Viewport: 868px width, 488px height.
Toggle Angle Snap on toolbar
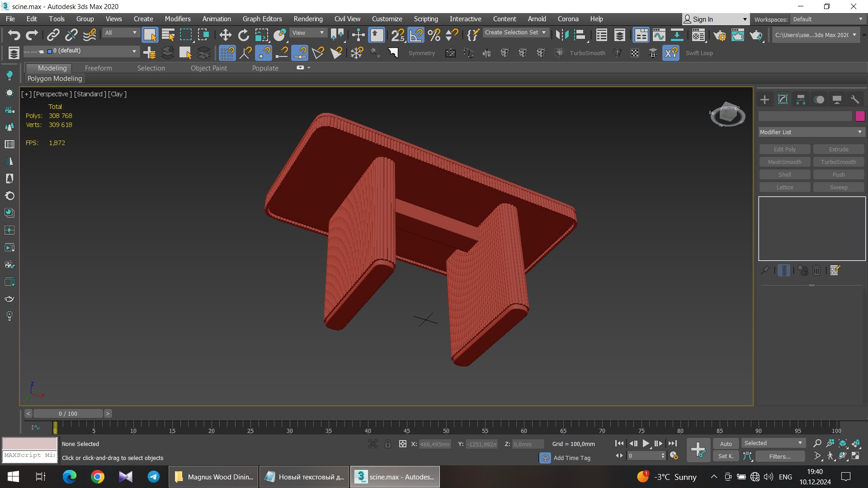click(416, 35)
